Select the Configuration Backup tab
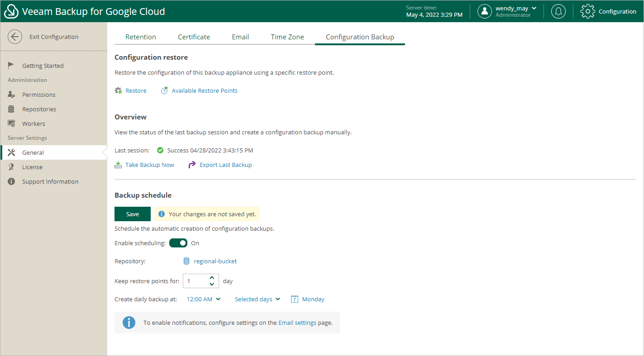 pyautogui.click(x=360, y=37)
